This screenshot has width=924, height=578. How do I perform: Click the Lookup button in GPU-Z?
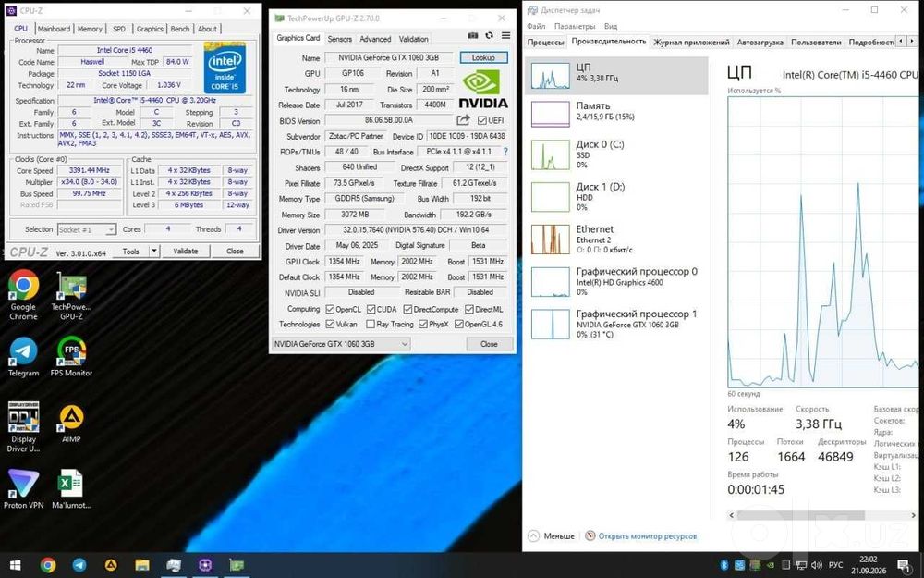click(x=483, y=57)
